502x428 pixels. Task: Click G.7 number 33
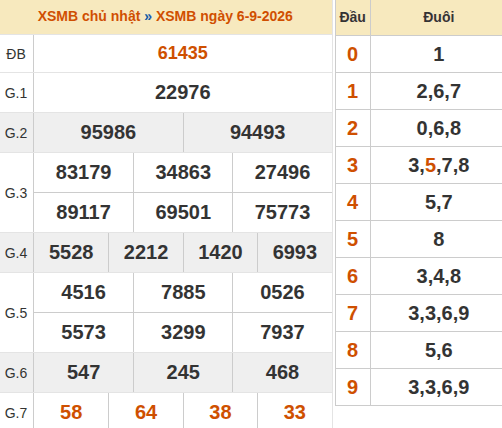coord(295,412)
